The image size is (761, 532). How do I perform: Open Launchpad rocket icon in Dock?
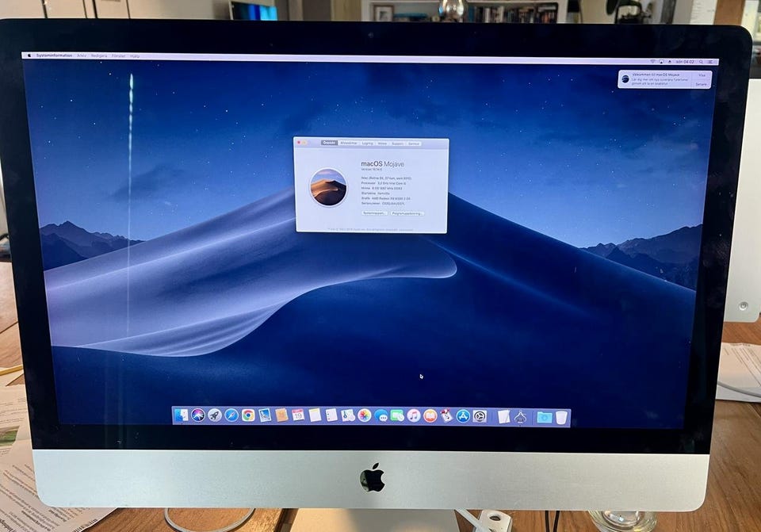(215, 415)
